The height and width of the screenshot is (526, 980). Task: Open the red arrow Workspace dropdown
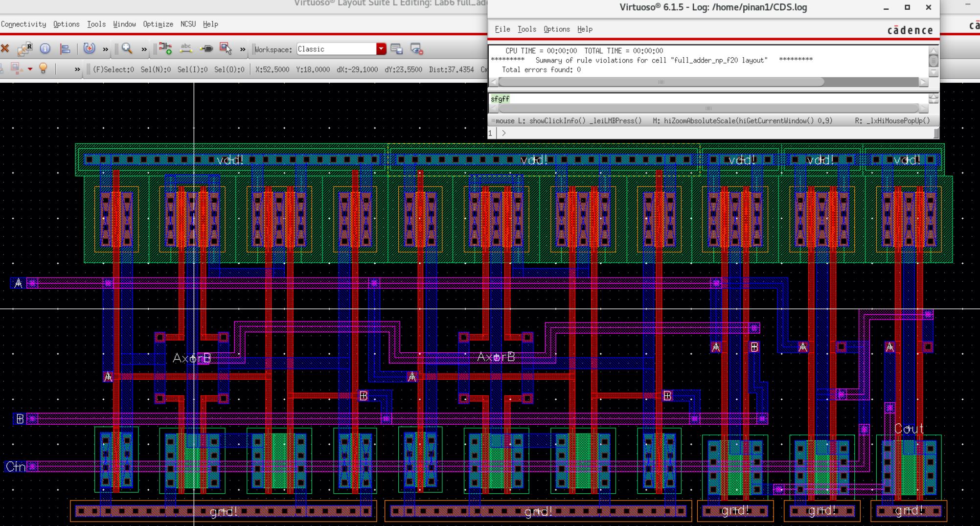[381, 49]
